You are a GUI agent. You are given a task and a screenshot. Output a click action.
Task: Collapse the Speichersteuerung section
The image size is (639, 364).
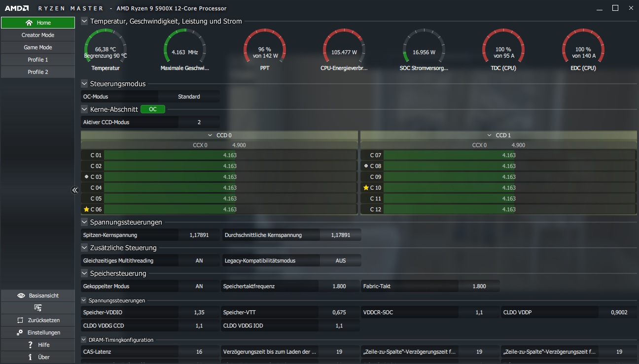tap(84, 273)
